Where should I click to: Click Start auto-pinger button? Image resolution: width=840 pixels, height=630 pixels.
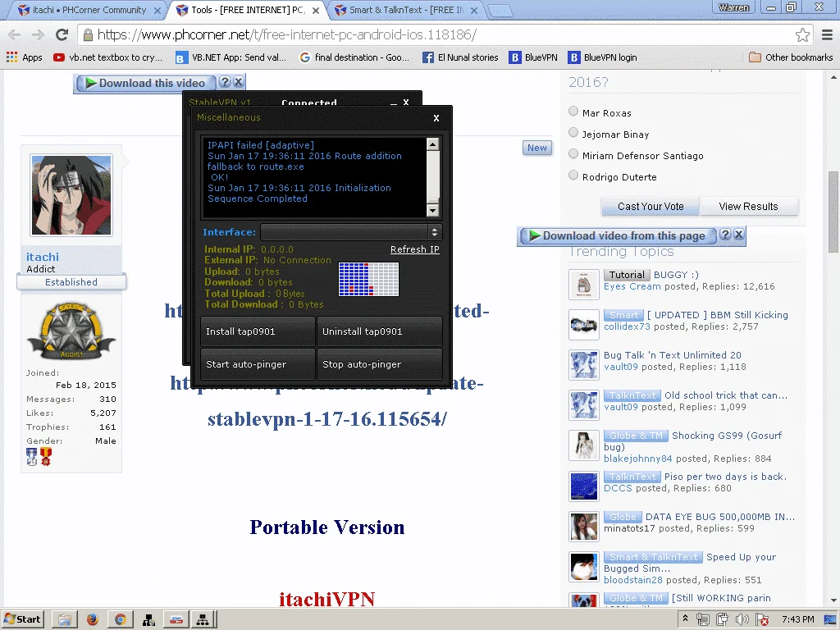click(258, 364)
